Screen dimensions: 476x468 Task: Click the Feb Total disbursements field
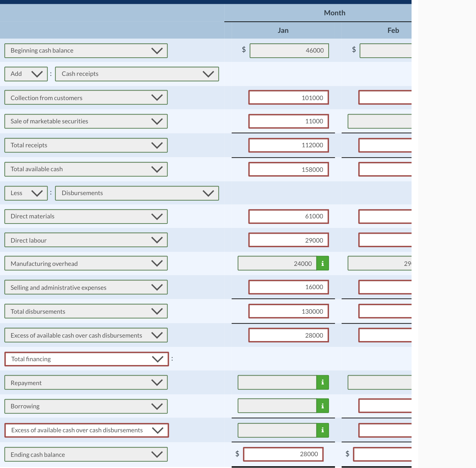point(385,311)
